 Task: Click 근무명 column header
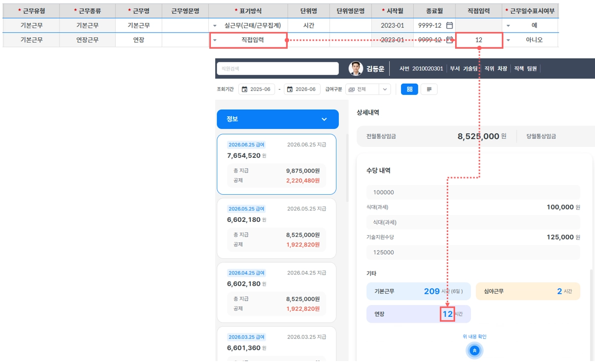pyautogui.click(x=138, y=10)
